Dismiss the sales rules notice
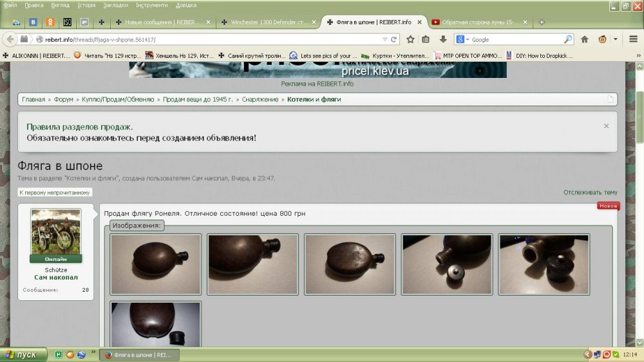 (606, 126)
